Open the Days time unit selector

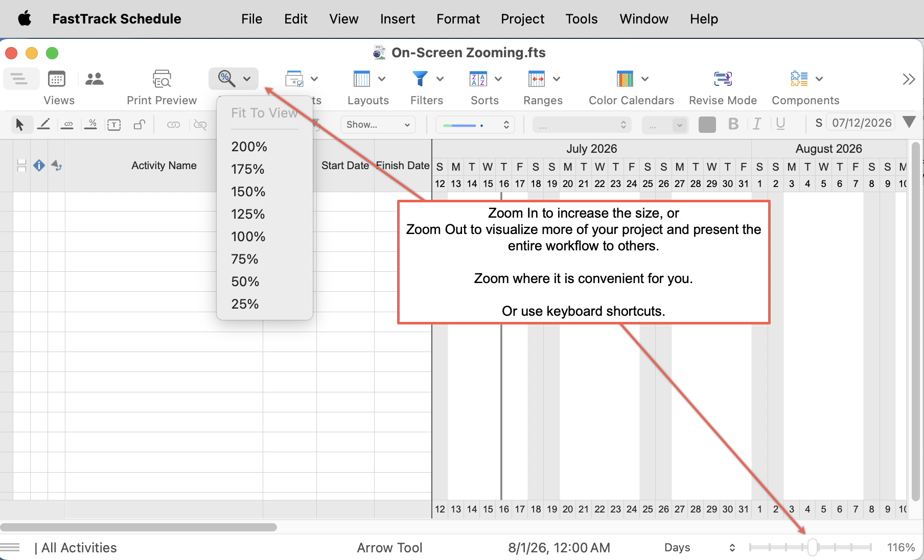pos(700,548)
